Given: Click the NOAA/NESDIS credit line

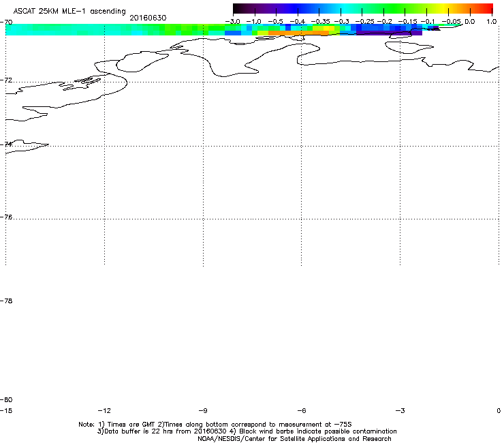Looking at the screenshot, I should 294,439.
